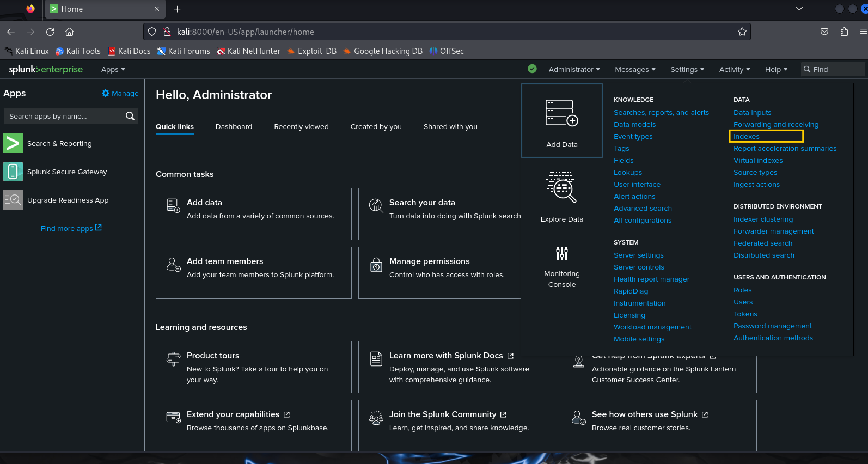Open the Administrator dropdown menu
The height and width of the screenshot is (464, 868).
click(574, 69)
